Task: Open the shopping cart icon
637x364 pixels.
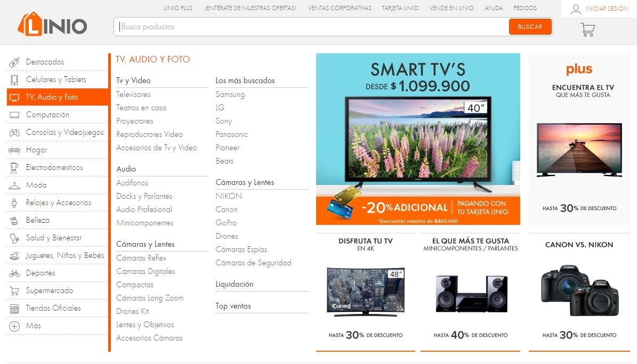Action: 587,30
